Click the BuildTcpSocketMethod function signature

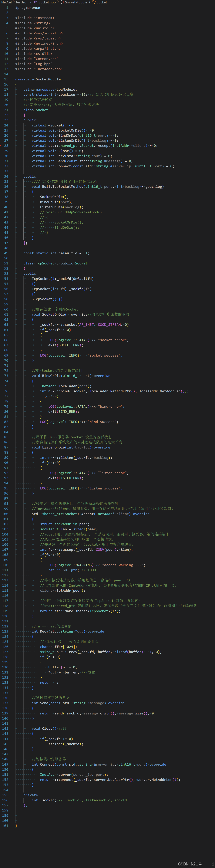pos(98,187)
